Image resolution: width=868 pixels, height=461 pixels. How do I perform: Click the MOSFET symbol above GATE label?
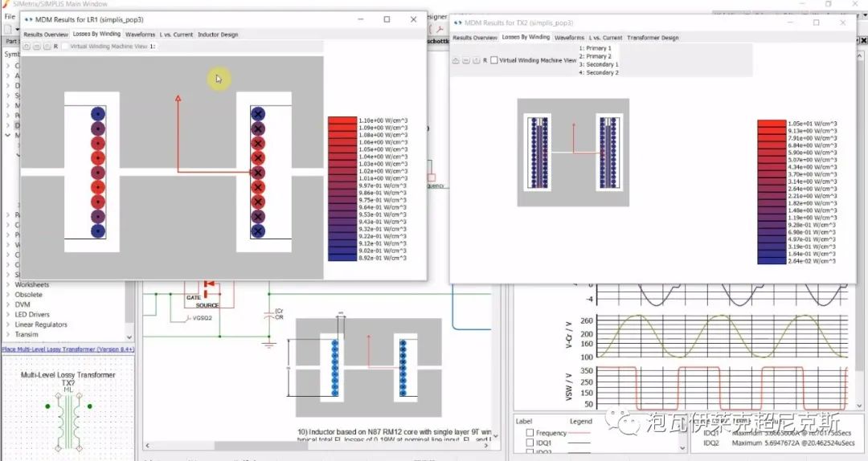pyautogui.click(x=209, y=288)
